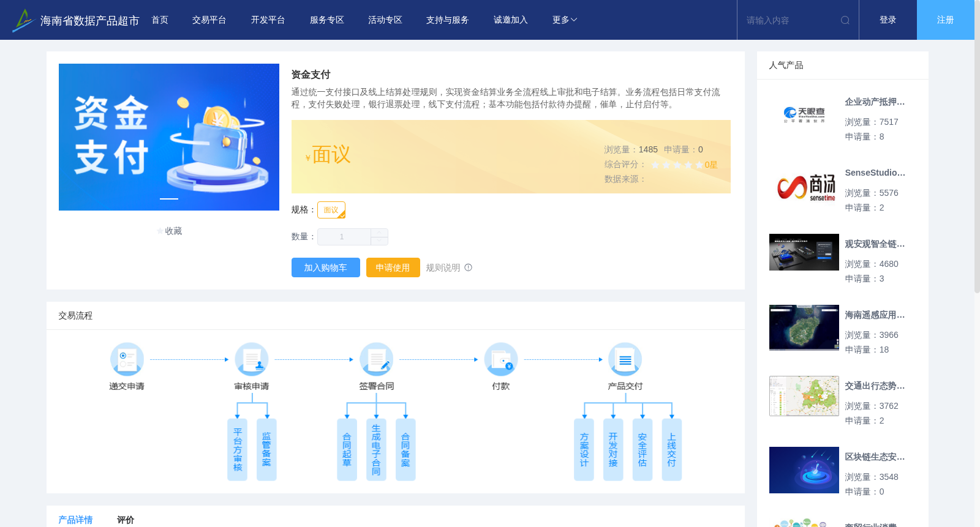This screenshot has width=980, height=527.
Task: Click the search magnifier icon
Action: point(845,20)
